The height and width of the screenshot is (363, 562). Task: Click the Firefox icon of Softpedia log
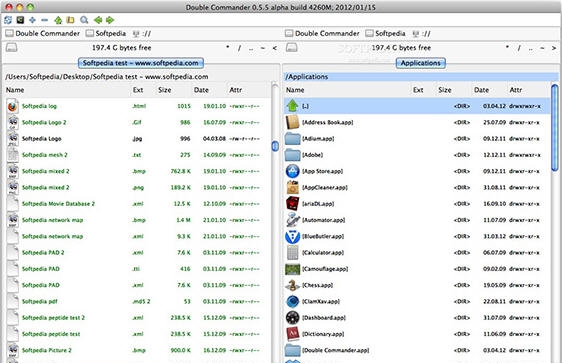pos(13,106)
